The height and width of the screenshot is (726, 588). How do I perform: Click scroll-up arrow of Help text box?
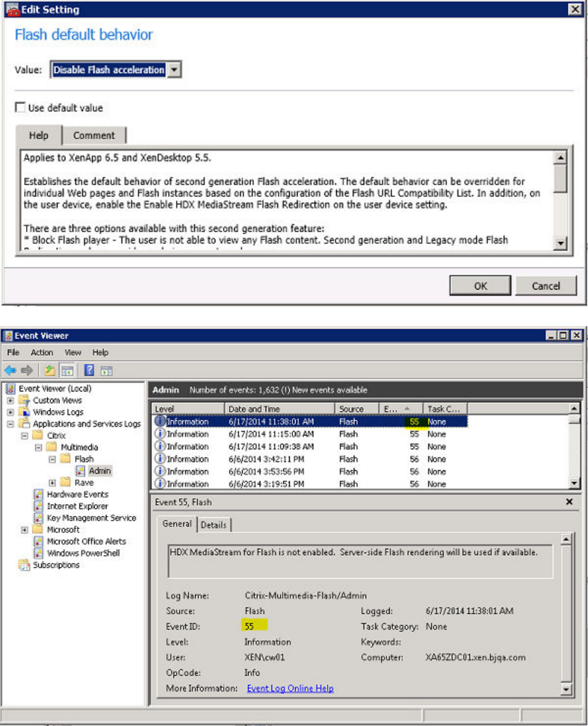coord(561,158)
